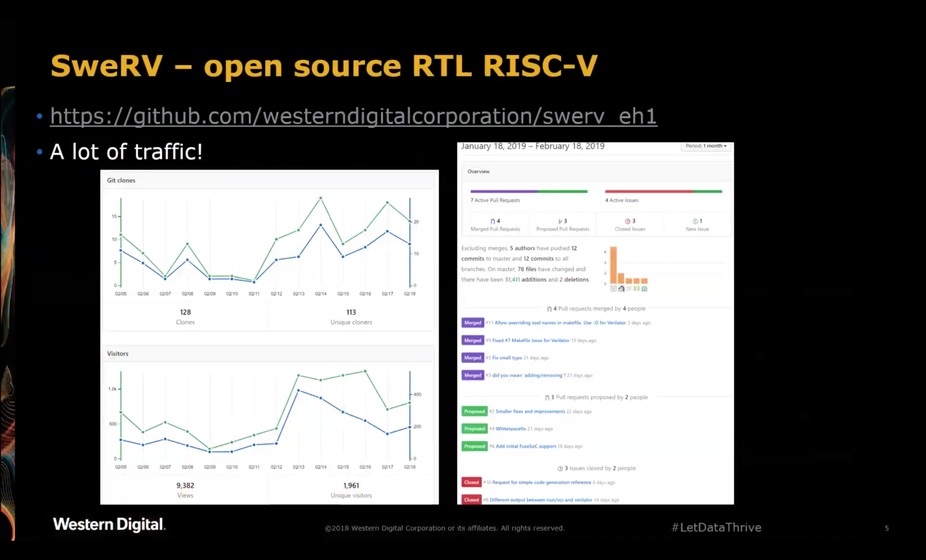
Task: Open PR #3 did you mean adding/removing
Action: click(x=529, y=375)
